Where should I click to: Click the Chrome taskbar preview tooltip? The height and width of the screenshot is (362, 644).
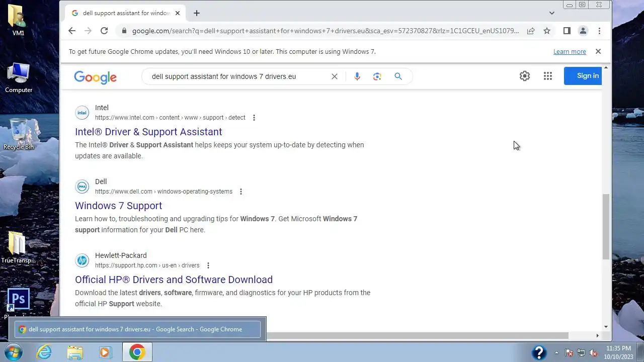pyautogui.click(x=137, y=329)
